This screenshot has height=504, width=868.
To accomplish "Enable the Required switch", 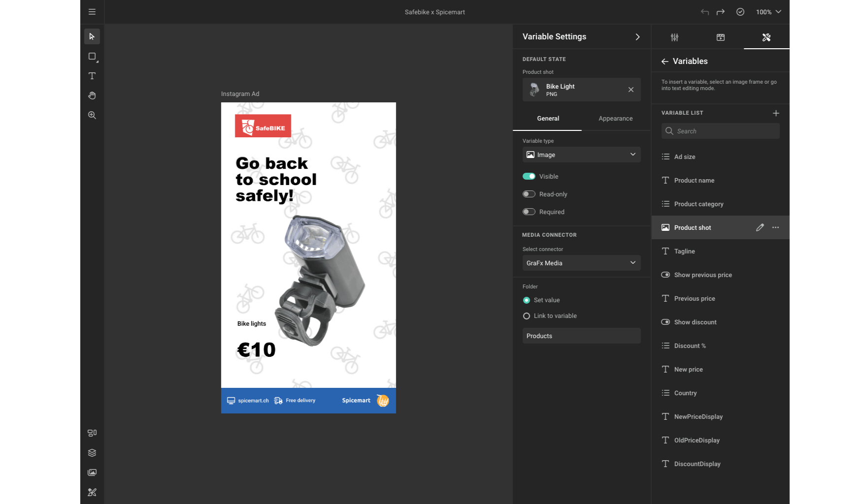I will 529,212.
